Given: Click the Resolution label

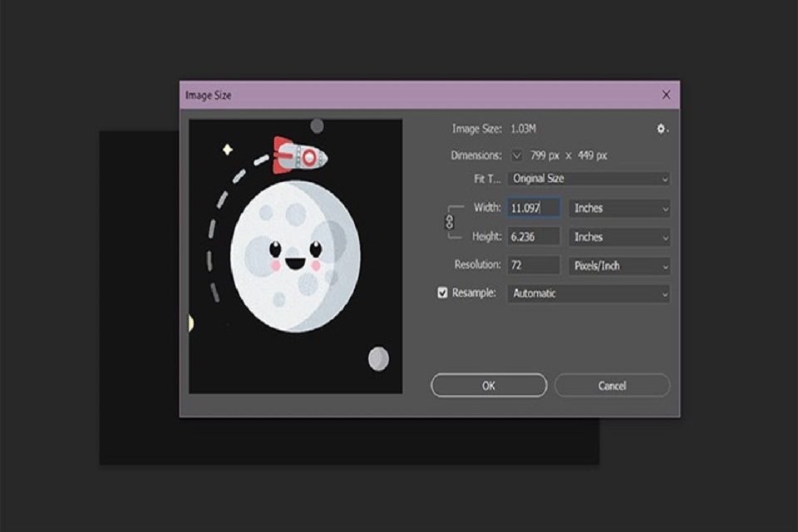Looking at the screenshot, I should point(477,264).
